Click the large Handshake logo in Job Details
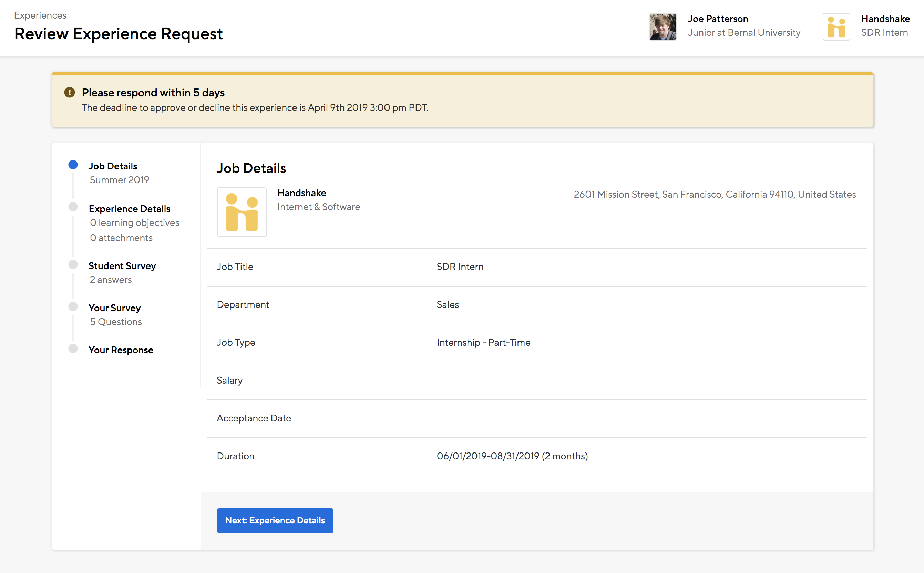 (242, 212)
